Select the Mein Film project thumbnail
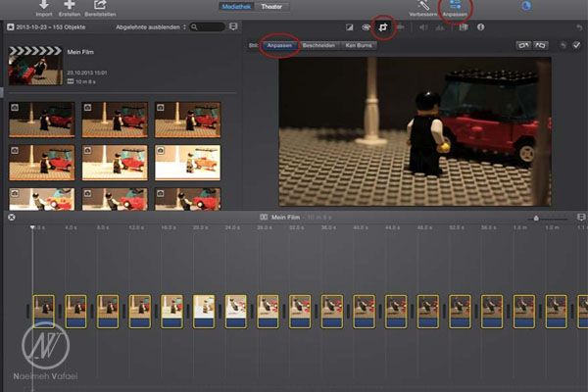This screenshot has height=392, width=588. coord(35,66)
